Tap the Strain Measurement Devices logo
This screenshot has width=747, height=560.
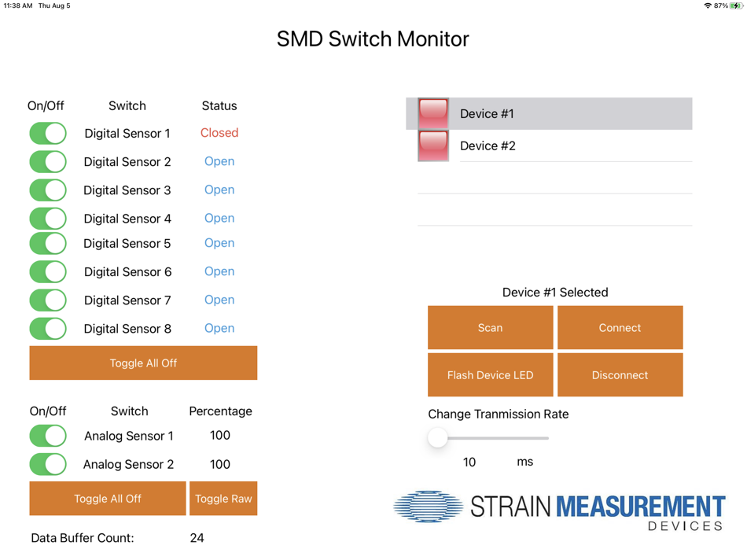pos(560,510)
